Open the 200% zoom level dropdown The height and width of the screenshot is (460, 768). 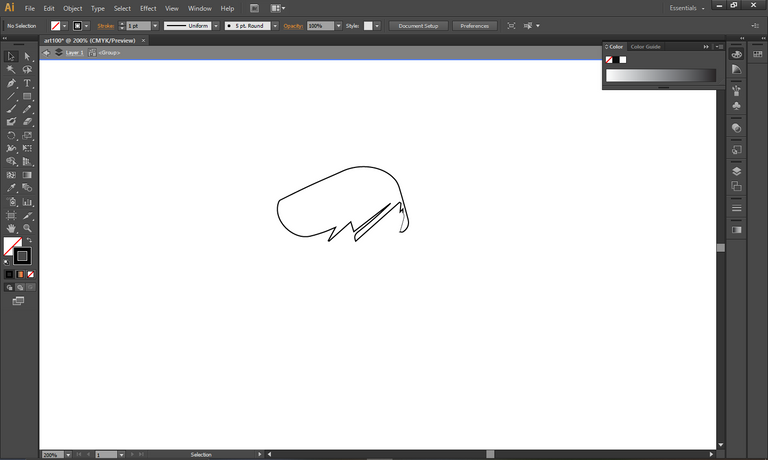point(68,455)
